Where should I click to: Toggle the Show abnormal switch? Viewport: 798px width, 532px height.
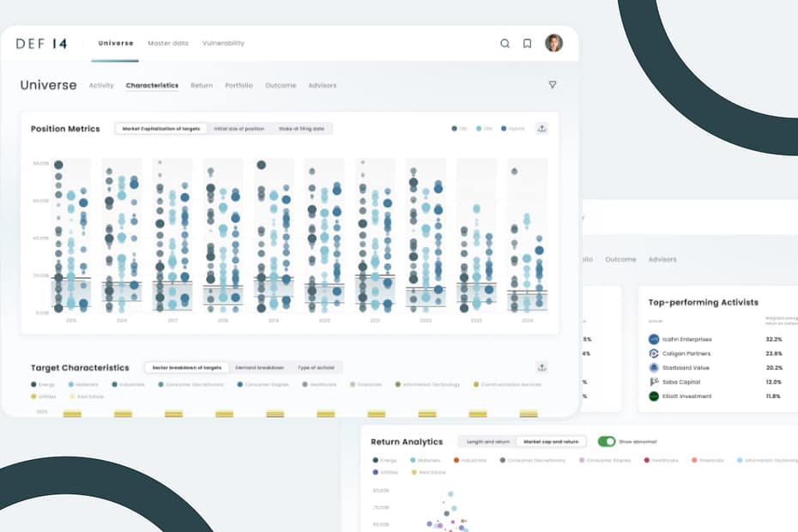click(607, 442)
